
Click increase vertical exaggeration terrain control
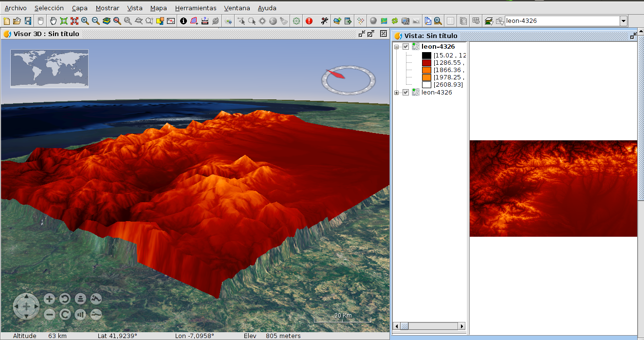pos(96,299)
